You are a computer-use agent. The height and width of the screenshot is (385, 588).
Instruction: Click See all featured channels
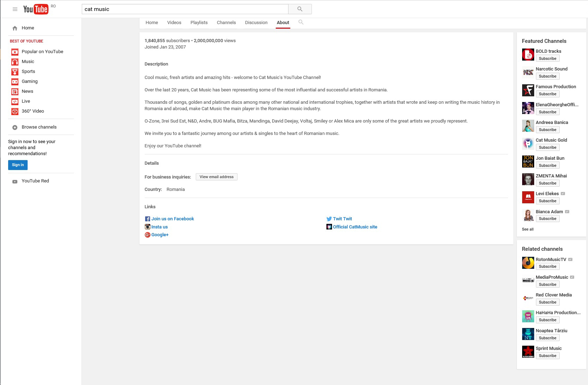(x=528, y=229)
